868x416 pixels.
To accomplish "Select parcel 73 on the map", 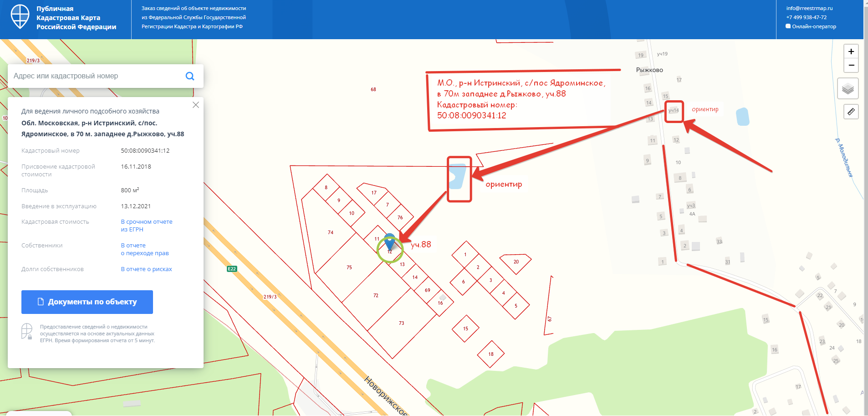I will [x=401, y=323].
